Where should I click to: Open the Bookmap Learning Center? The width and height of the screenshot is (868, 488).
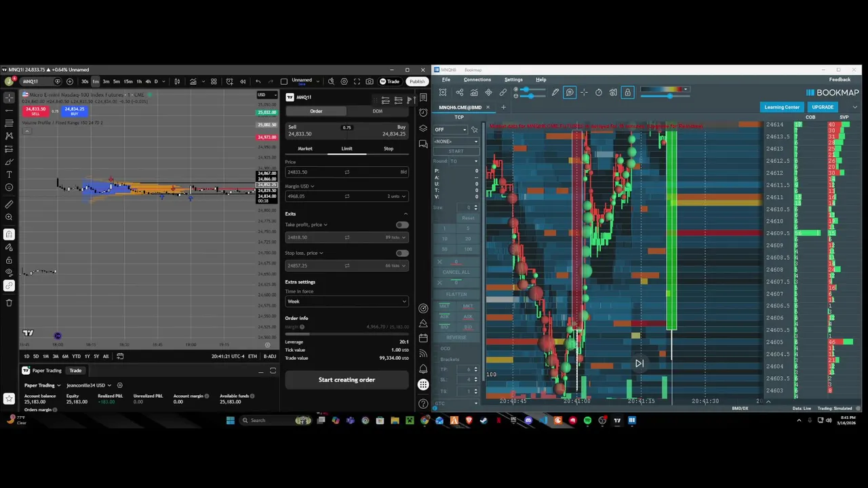tap(782, 107)
